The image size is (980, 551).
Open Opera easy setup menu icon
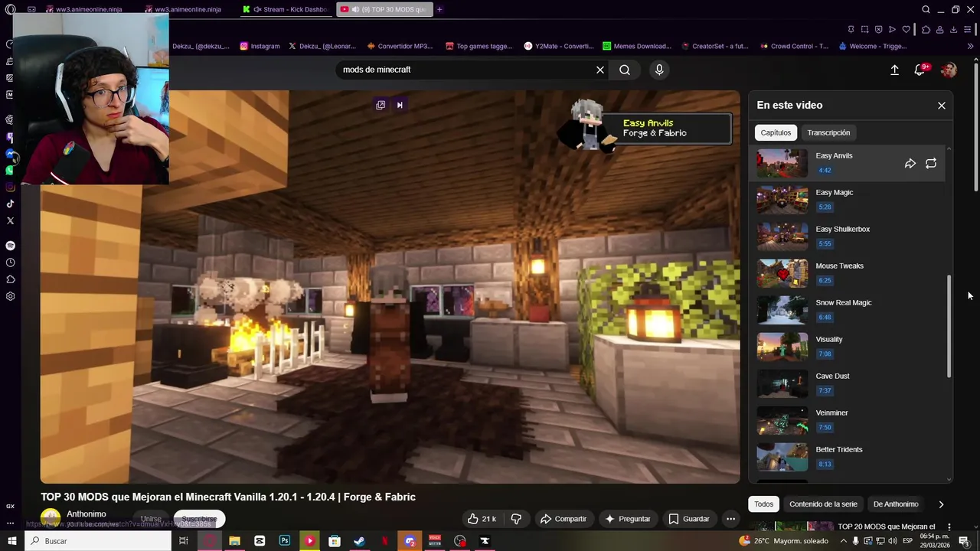point(967,29)
